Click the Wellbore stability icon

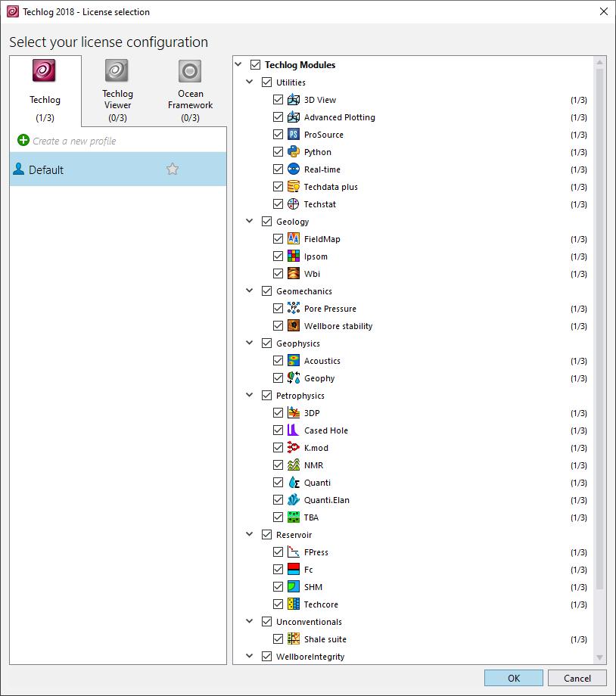(293, 326)
